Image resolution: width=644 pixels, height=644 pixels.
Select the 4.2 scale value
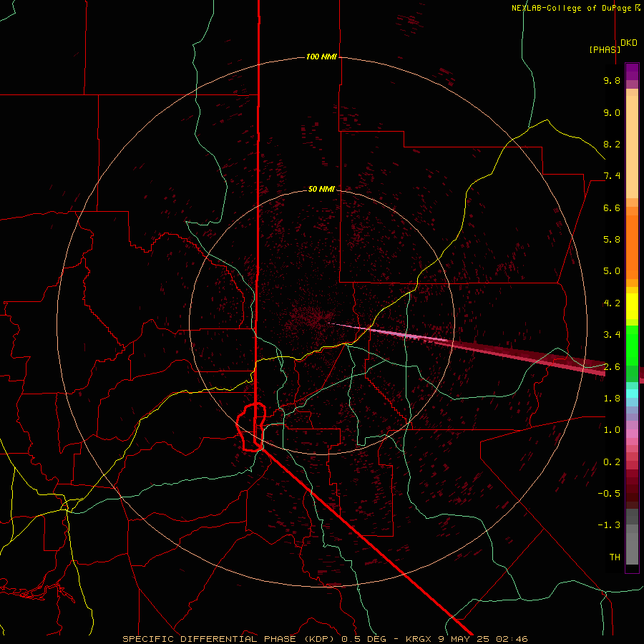tap(612, 303)
